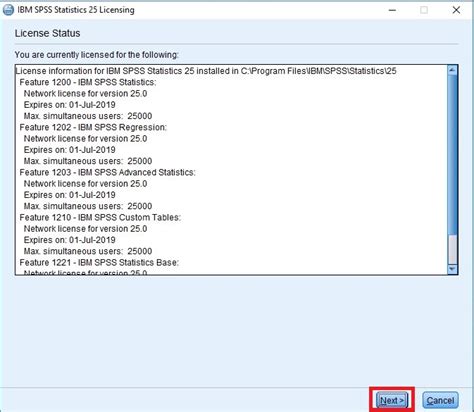
Task: Click 'Network license for version 25.0' under Feature 1200
Action: tap(85, 93)
